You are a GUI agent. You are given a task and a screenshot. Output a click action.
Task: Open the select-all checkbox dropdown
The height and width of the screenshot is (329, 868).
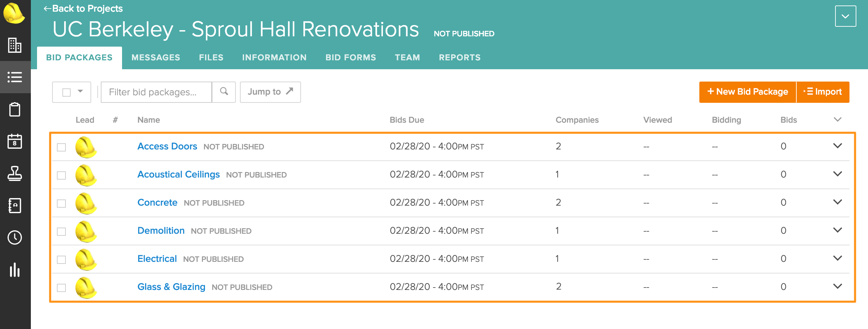tap(80, 92)
